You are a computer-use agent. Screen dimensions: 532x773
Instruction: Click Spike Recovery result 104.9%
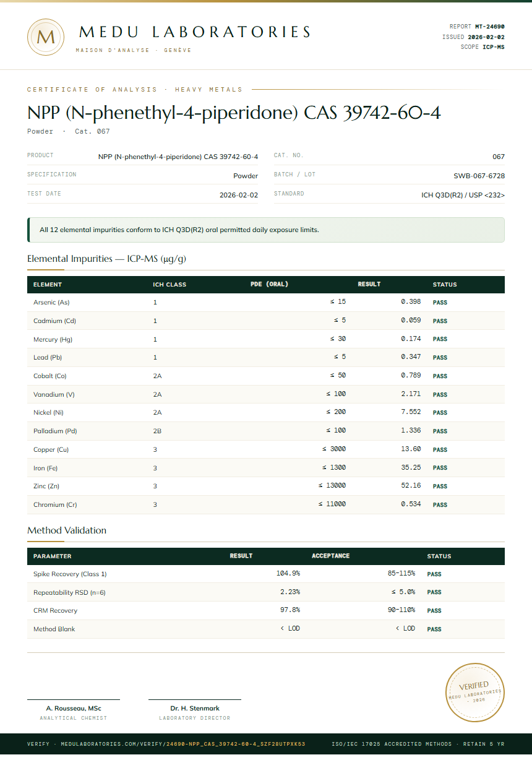pos(288,574)
